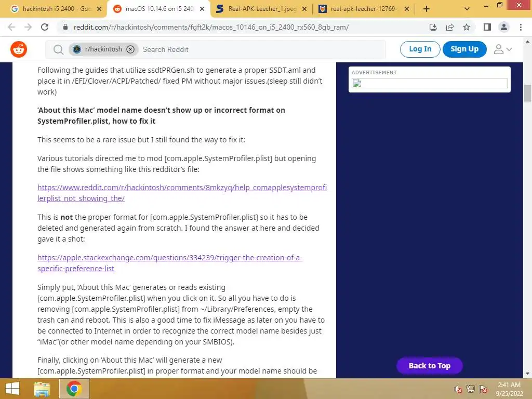
Task: Click the ADVERTISEMENT label
Action: click(374, 73)
